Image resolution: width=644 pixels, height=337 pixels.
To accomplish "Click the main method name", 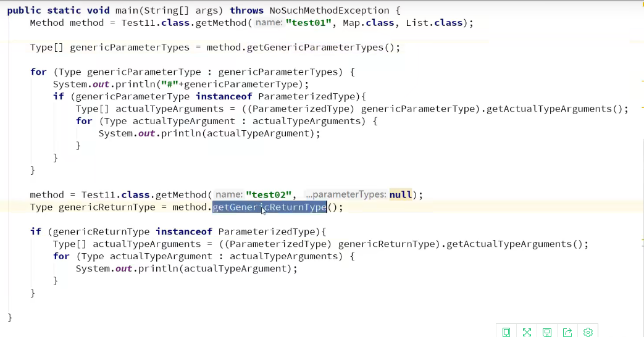I will [127, 10].
